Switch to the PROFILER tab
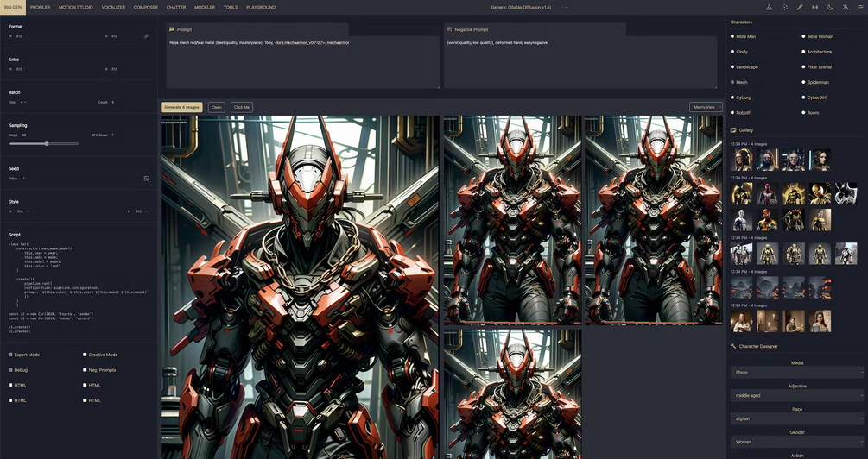868x459 pixels. (x=40, y=7)
